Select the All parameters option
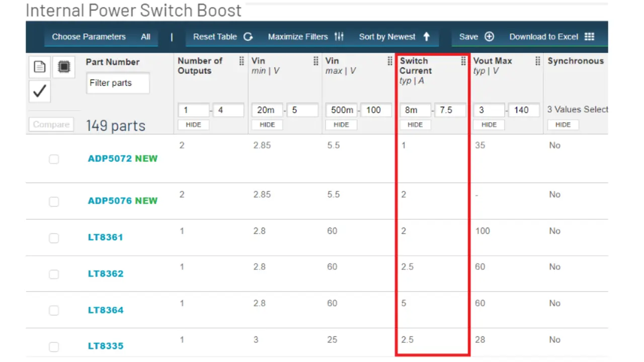This screenshot has height=362, width=644. [x=145, y=37]
